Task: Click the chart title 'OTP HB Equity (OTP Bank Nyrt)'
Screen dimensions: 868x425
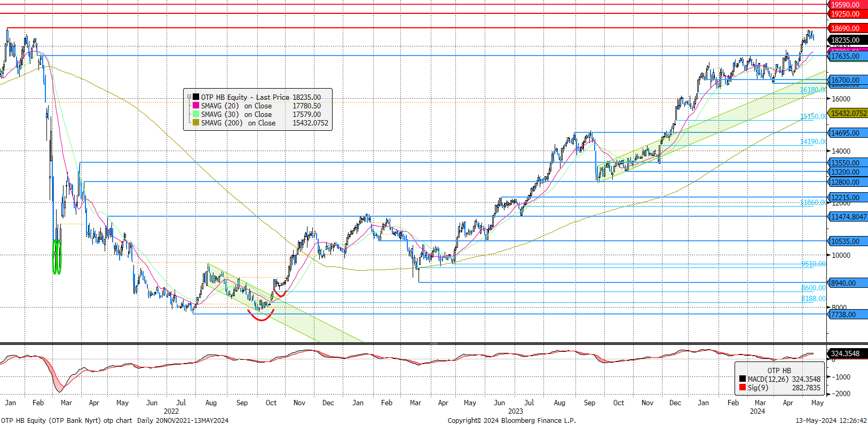Action: click(x=51, y=420)
